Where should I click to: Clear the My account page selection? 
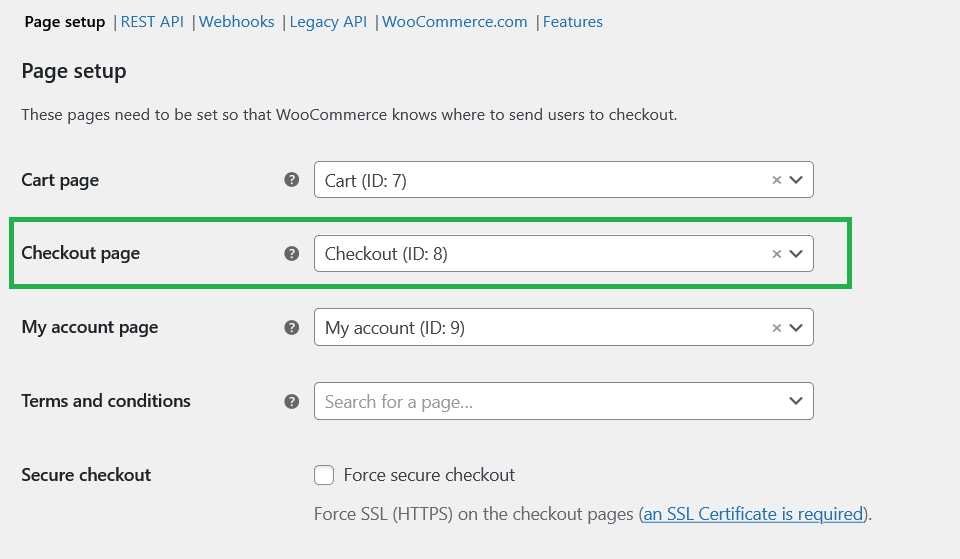776,328
